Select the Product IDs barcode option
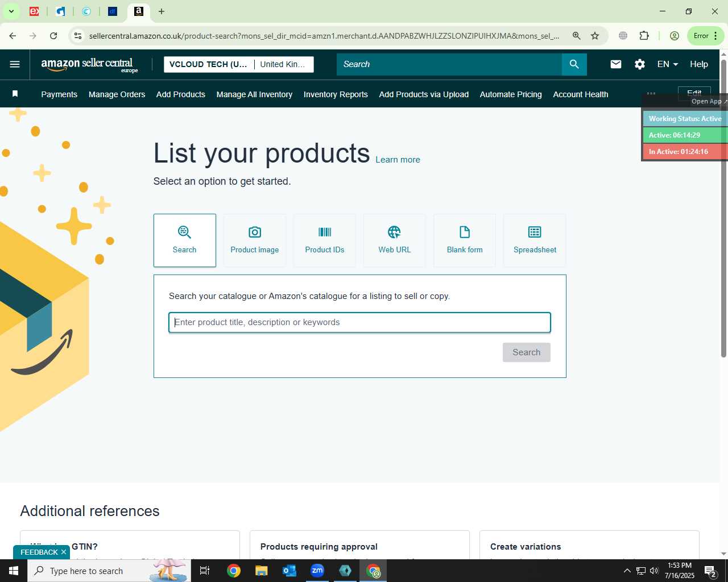 [325, 240]
